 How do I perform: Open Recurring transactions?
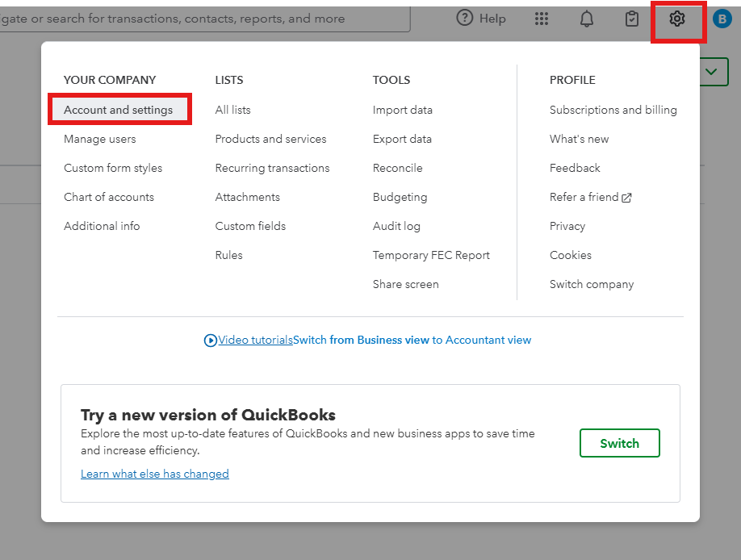[x=272, y=168]
